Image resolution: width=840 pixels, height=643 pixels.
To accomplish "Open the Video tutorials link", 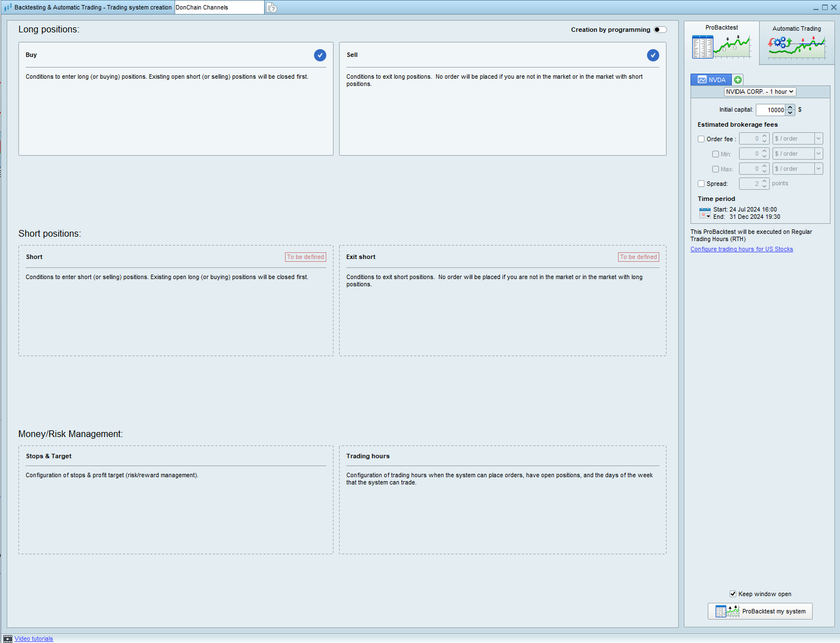I will pos(34,639).
